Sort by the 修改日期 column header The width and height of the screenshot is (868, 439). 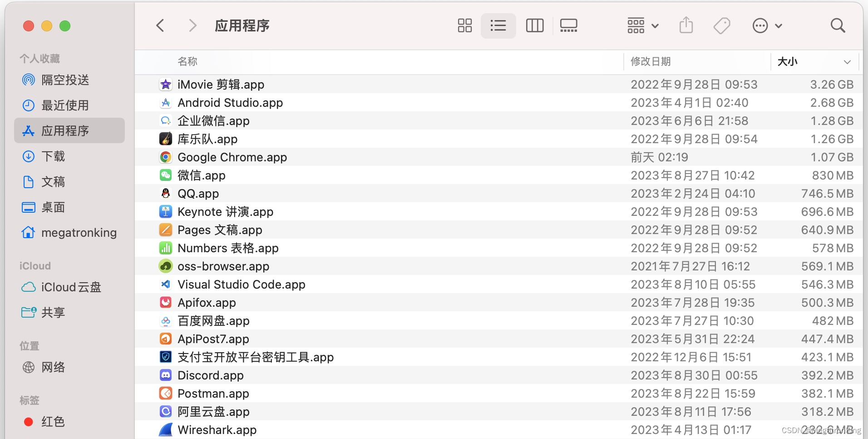click(x=651, y=61)
